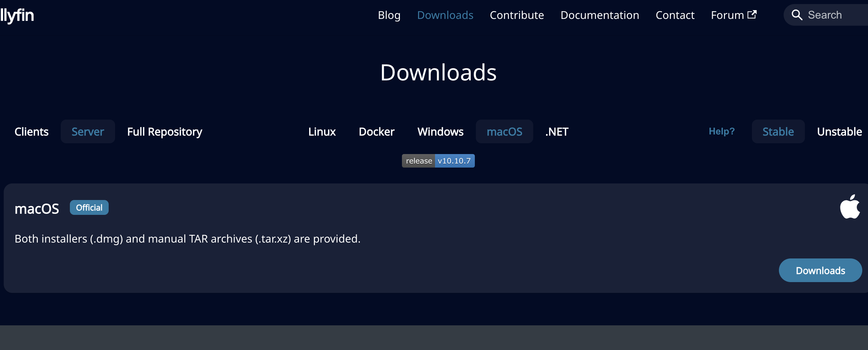Go to Downloads in navigation bar
The width and height of the screenshot is (868, 350).
click(x=445, y=15)
